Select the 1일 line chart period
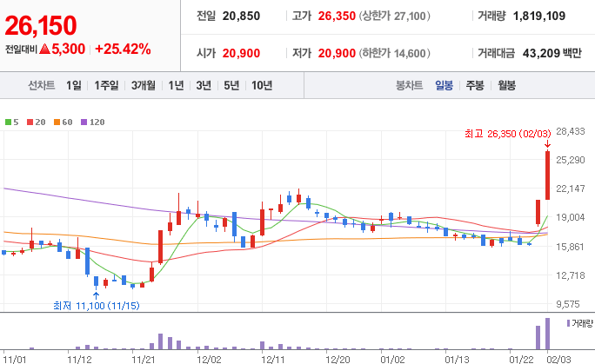 click(x=74, y=85)
